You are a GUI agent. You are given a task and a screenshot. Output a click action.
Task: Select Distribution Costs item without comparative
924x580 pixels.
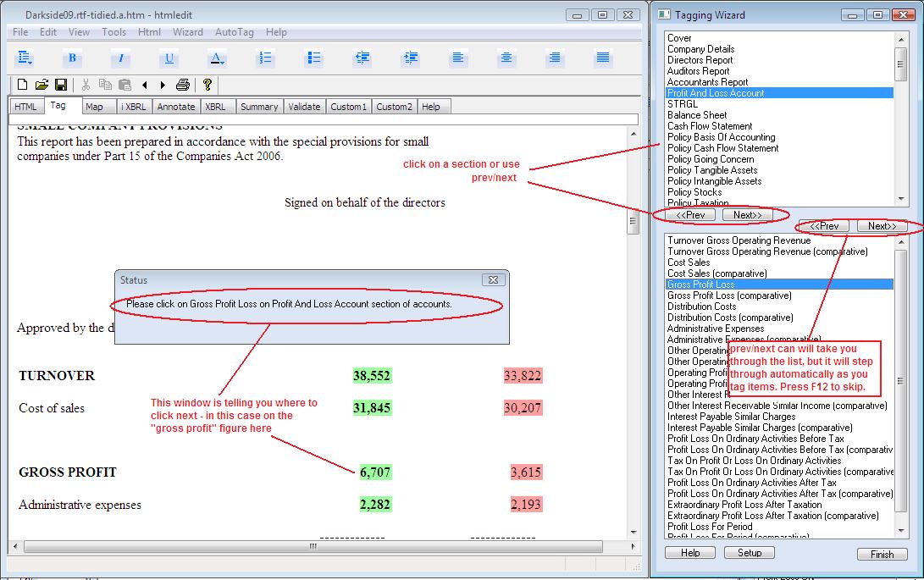[x=701, y=307]
